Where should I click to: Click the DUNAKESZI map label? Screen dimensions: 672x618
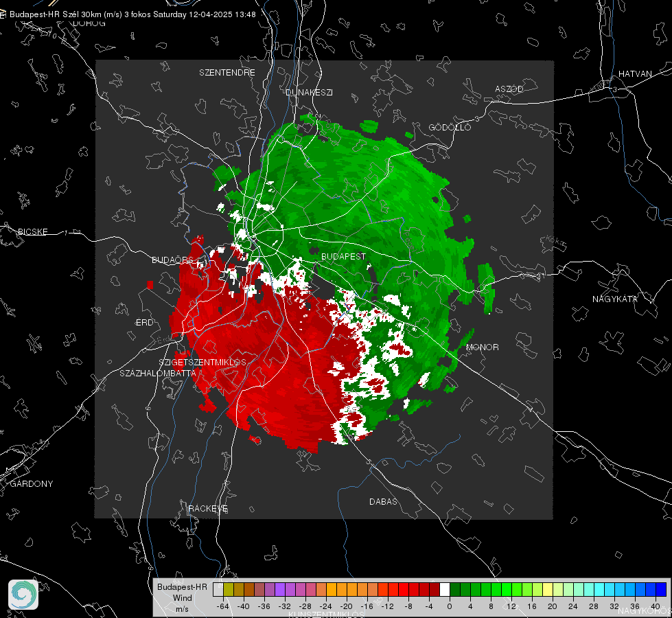click(309, 92)
